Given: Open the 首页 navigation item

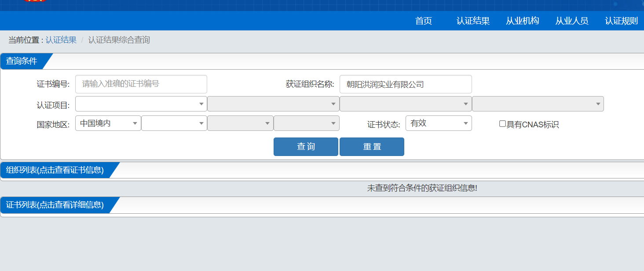Looking at the screenshot, I should coord(424,21).
